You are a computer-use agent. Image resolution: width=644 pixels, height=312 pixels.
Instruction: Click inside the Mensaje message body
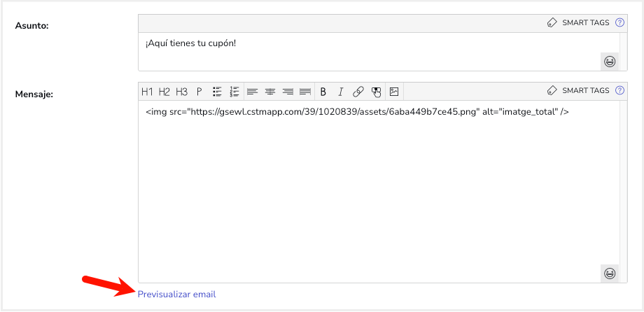pos(378,191)
